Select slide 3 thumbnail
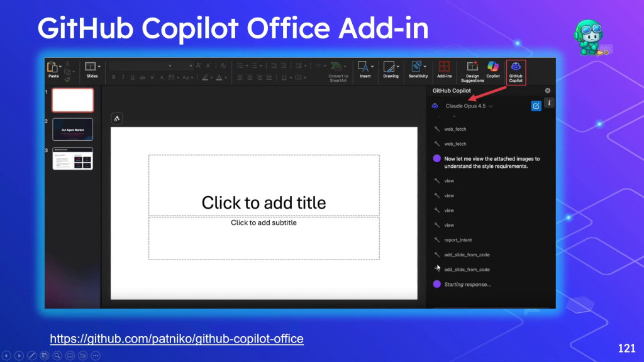The width and height of the screenshot is (644, 362). (73, 158)
